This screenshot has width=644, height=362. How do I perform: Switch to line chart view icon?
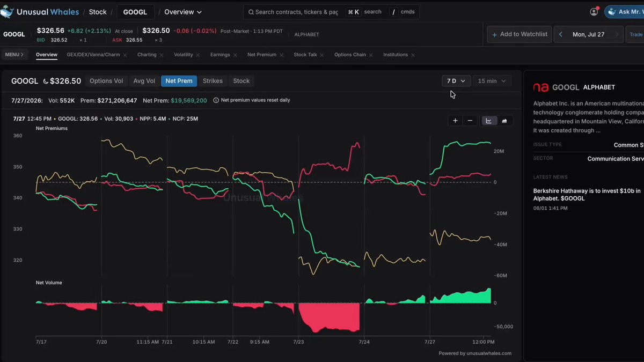[489, 121]
